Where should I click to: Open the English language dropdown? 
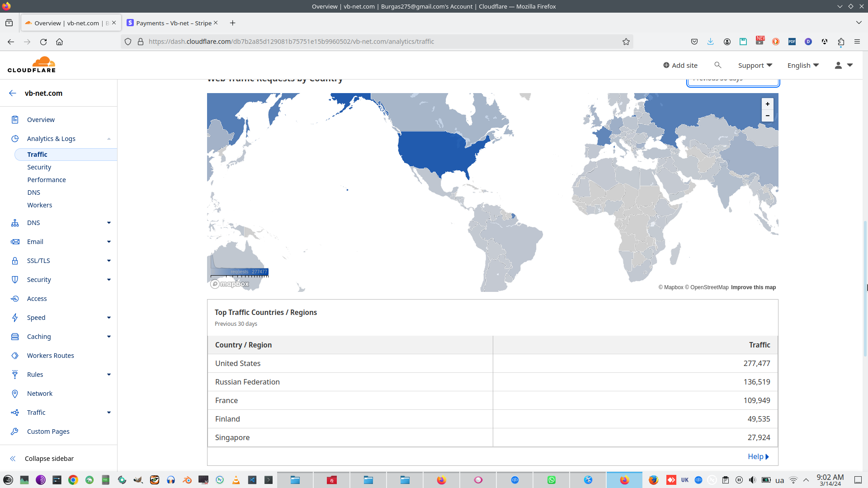pyautogui.click(x=802, y=65)
